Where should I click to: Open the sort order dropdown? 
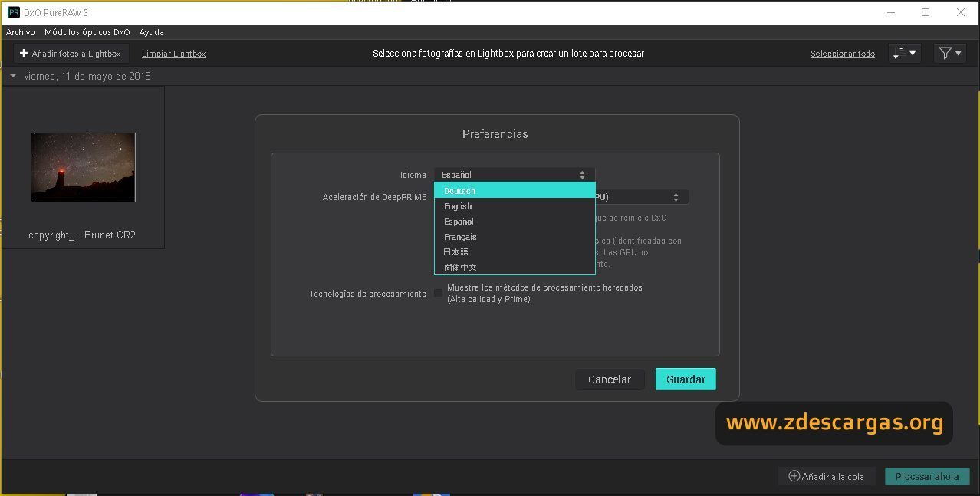[x=905, y=53]
